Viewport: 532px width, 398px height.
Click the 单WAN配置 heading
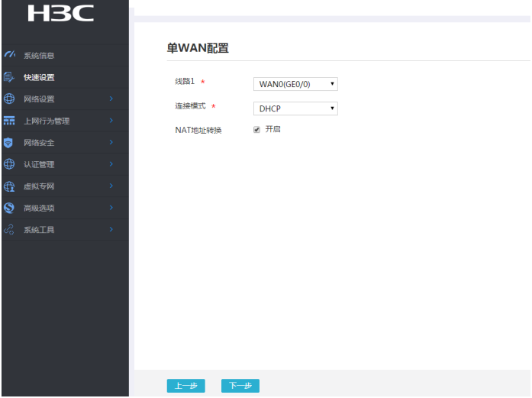point(198,48)
